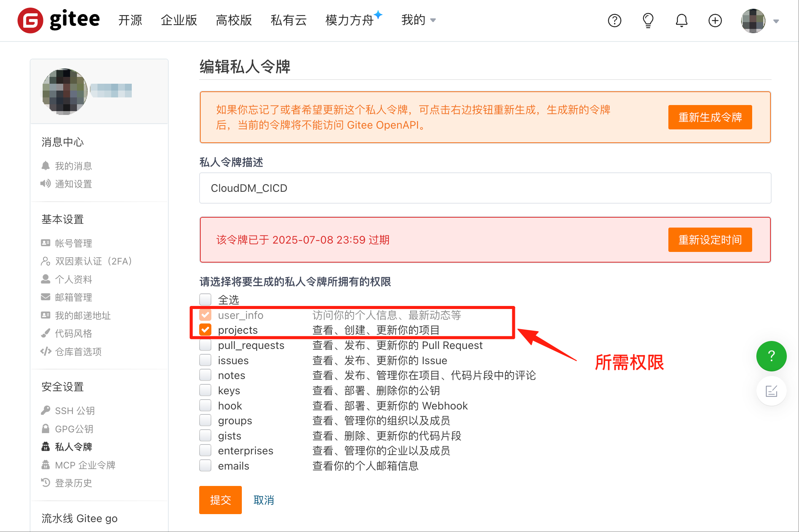Click the 重新生成令牌 button
This screenshot has height=532, width=799.
coord(710,117)
